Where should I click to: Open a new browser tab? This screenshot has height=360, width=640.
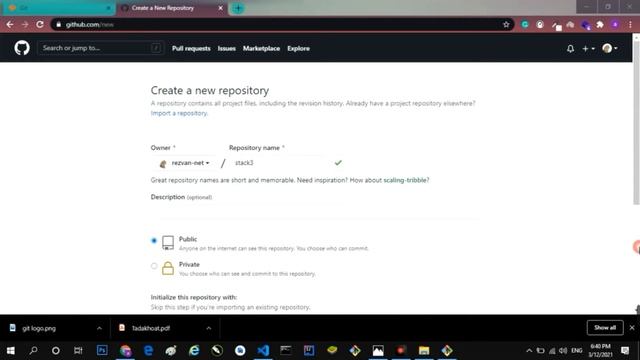pyautogui.click(x=238, y=8)
